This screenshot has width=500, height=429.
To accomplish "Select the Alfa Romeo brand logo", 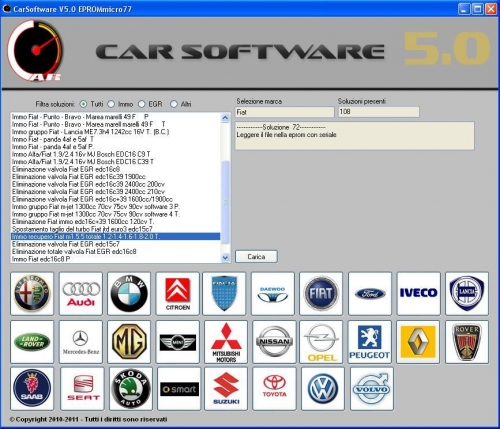I will 32,293.
